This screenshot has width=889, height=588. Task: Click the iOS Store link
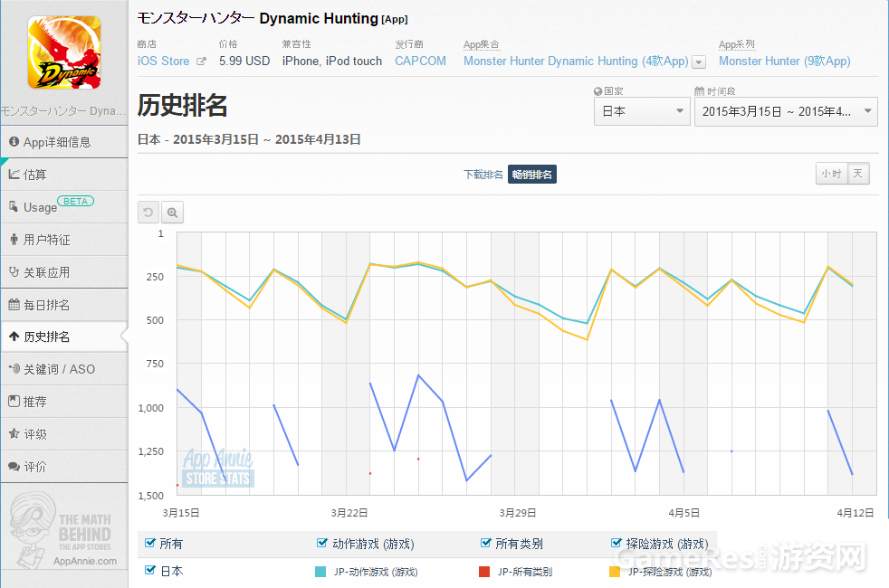pyautogui.click(x=163, y=62)
